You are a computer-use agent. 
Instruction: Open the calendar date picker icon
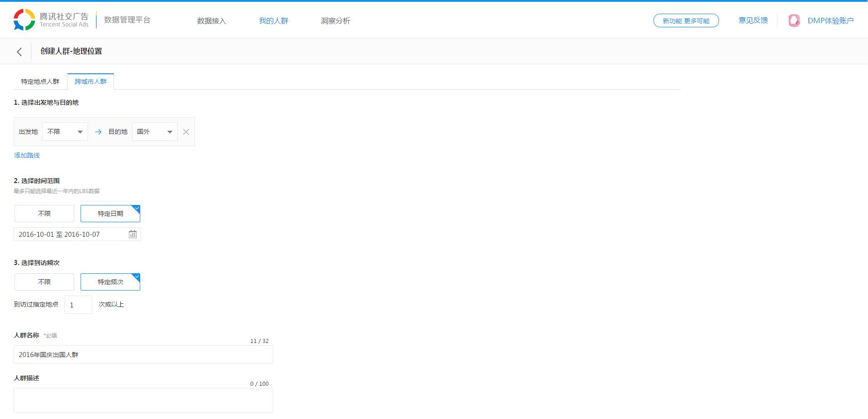coord(133,234)
